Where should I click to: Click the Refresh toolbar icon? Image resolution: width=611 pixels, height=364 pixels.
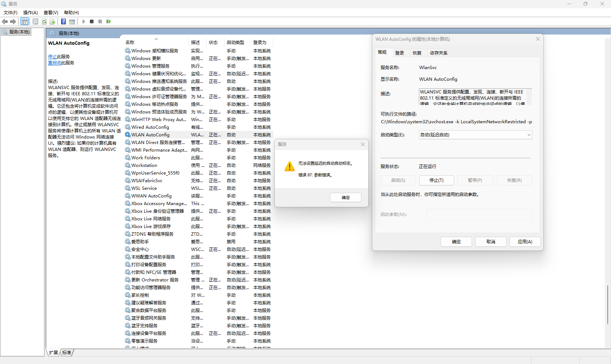click(44, 21)
